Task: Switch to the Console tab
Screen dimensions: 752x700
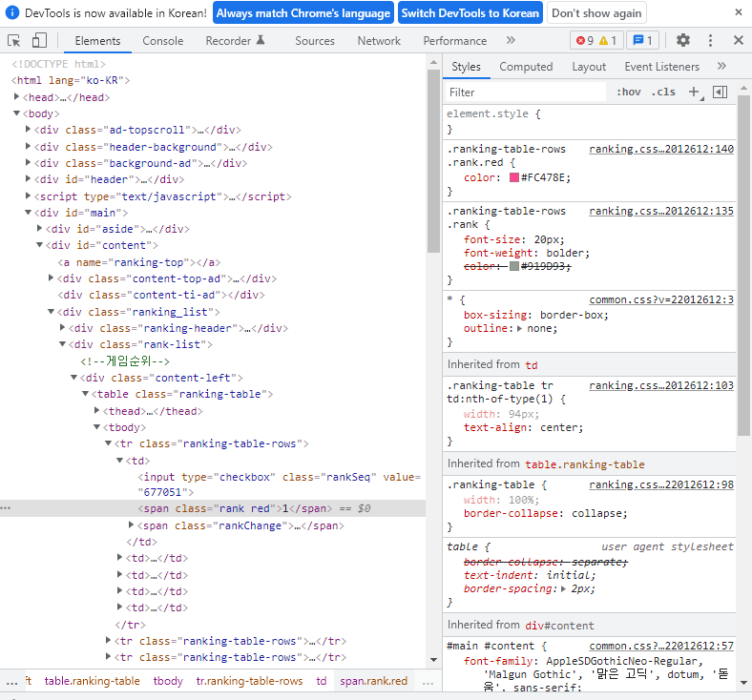Action: (162, 41)
